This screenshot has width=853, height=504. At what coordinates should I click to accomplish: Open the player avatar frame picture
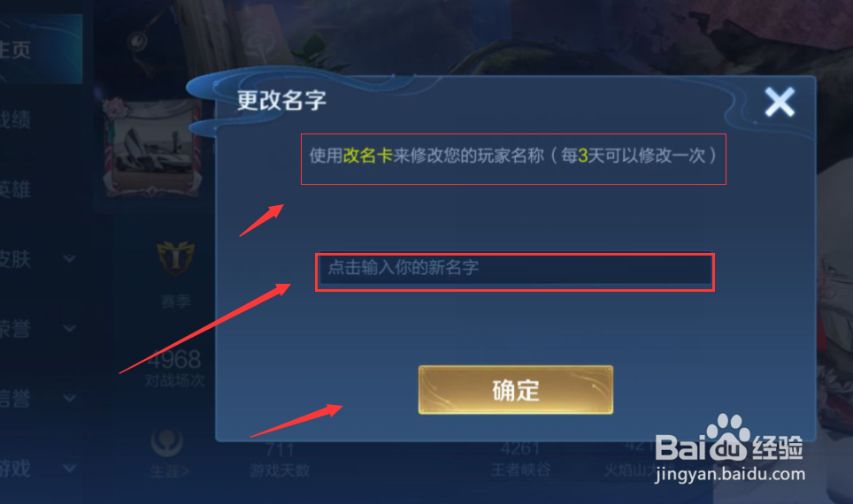pyautogui.click(x=152, y=148)
